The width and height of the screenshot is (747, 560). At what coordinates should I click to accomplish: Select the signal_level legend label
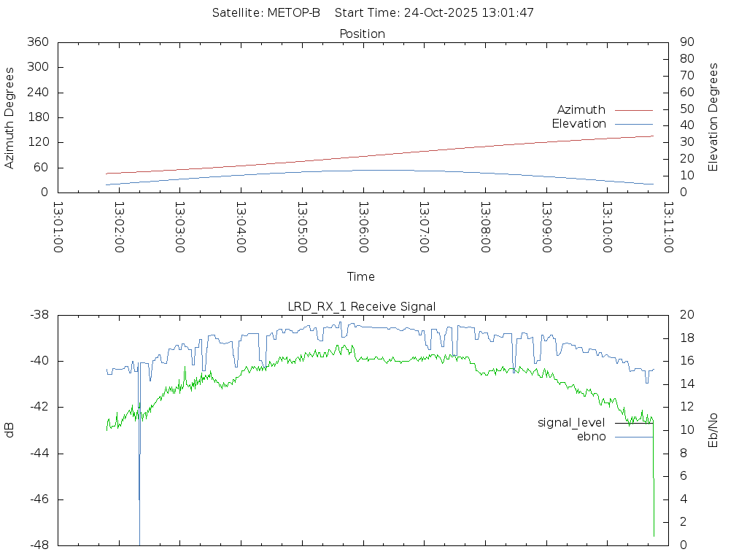coord(571,422)
